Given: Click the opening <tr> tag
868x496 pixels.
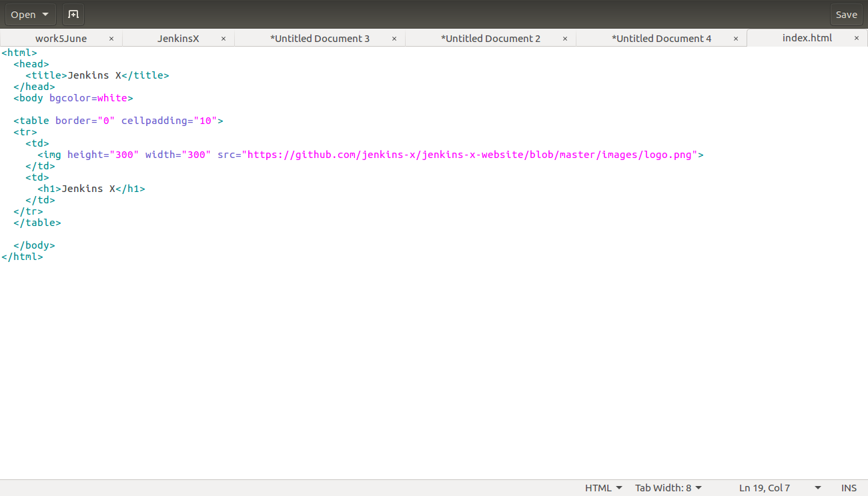Looking at the screenshot, I should pos(25,132).
